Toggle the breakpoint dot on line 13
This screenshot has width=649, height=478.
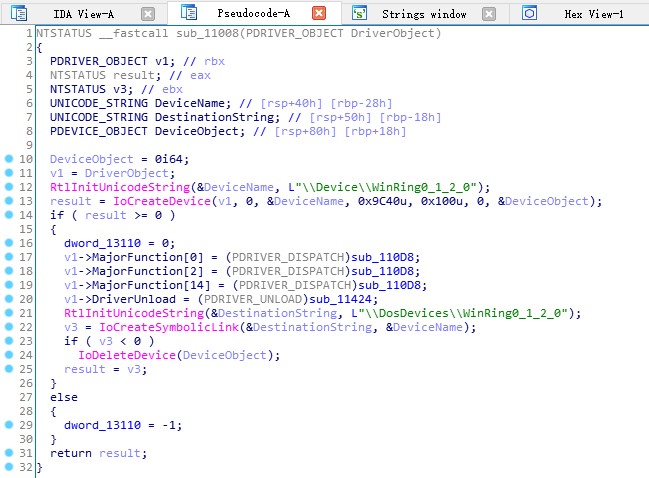(8, 201)
